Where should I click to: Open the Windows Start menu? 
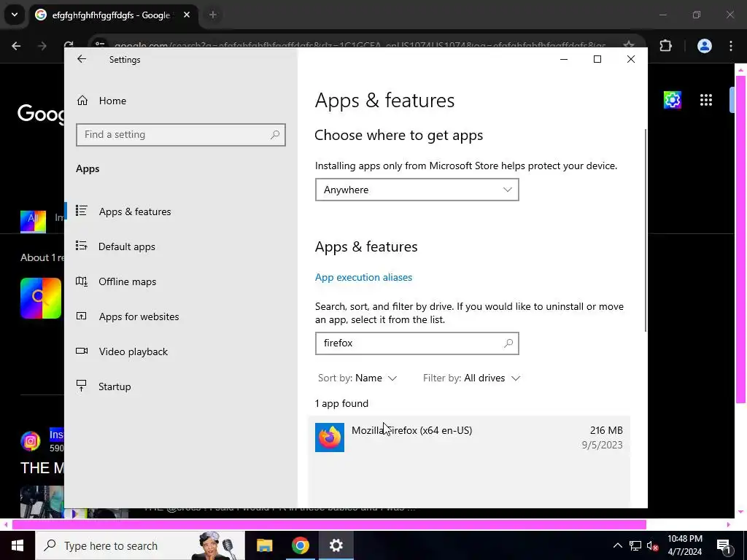click(18, 545)
